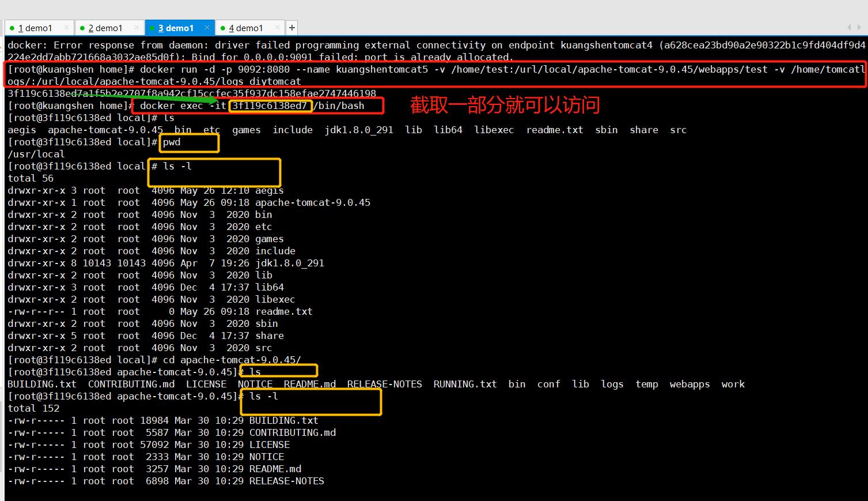This screenshot has height=501, width=868.
Task: Click 'RUNNING.txt' in the tomcat ls output
Action: 465,384
